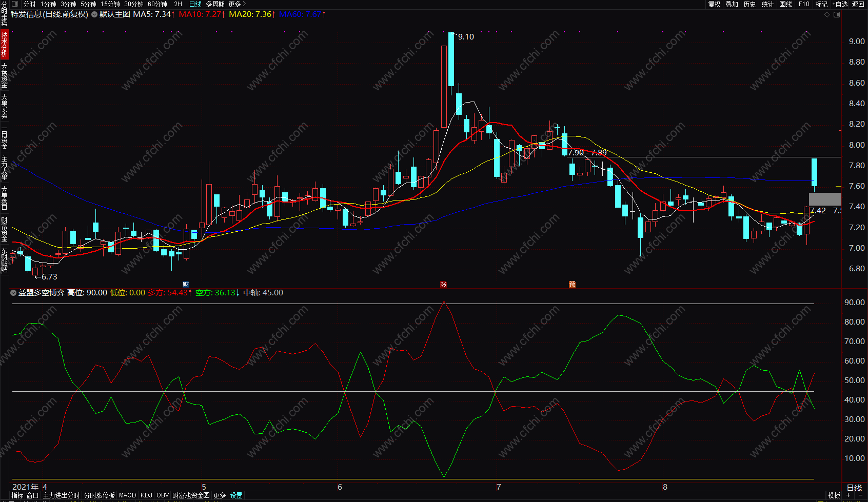Open the 东财贴吧 sidebar tab

click(4, 260)
